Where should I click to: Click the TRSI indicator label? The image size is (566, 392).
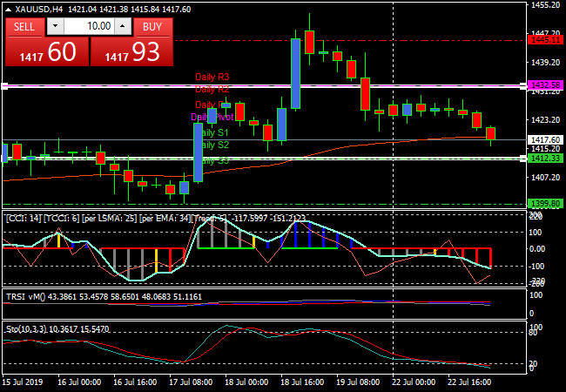coord(16,297)
